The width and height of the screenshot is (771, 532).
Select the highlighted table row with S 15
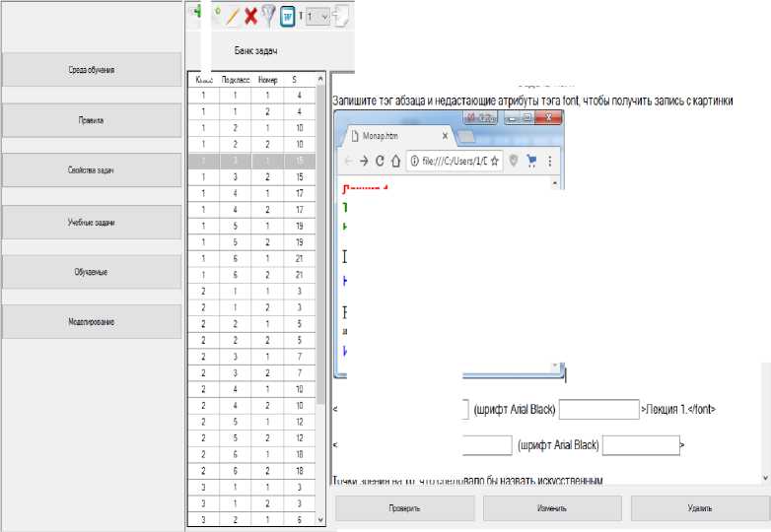251,162
